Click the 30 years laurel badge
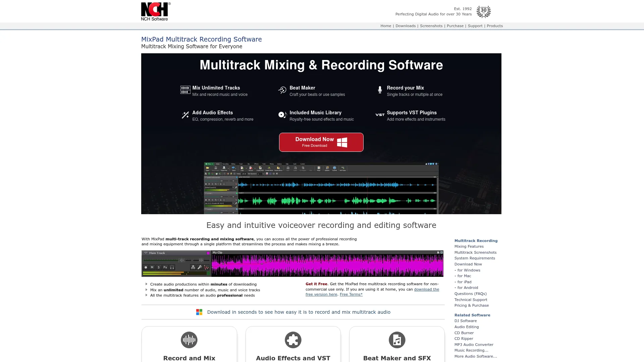This screenshot has height=362, width=644. point(483,12)
